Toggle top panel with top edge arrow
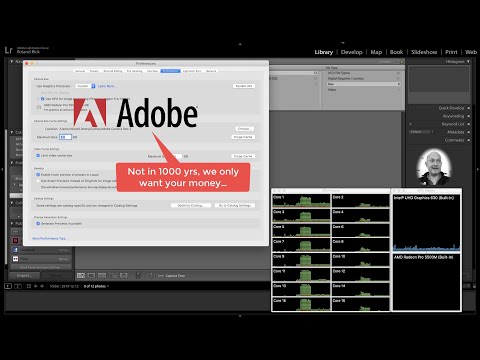The width and height of the screenshot is (480, 360). [240, 44]
